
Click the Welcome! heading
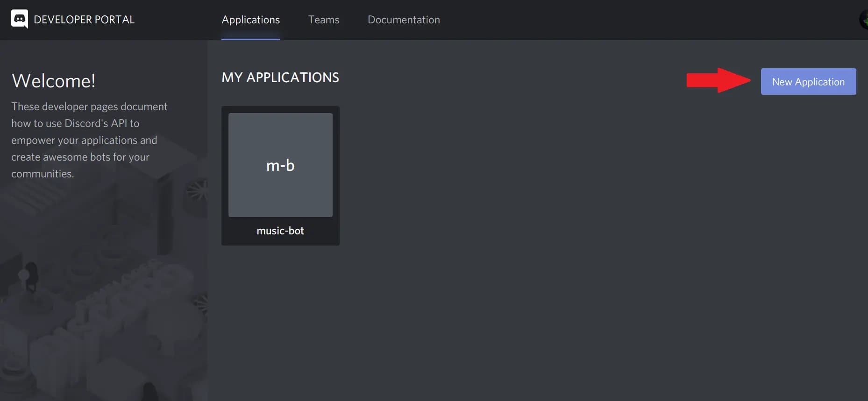click(x=54, y=81)
